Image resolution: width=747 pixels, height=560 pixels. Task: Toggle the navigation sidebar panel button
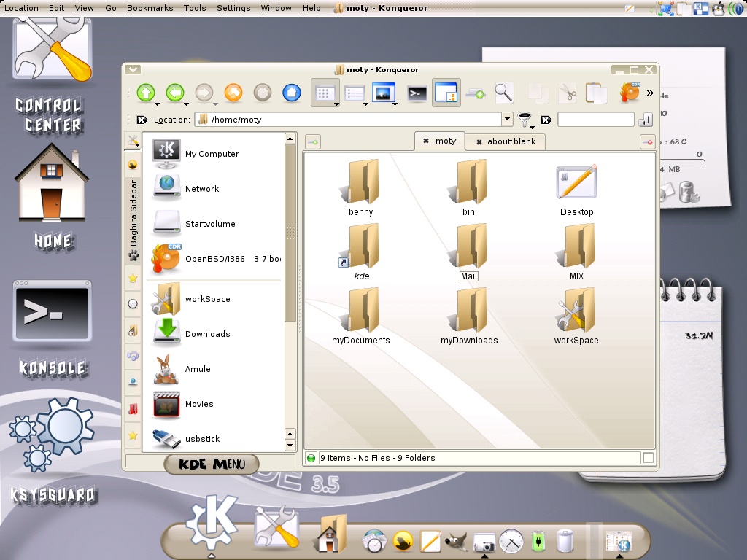tap(446, 93)
